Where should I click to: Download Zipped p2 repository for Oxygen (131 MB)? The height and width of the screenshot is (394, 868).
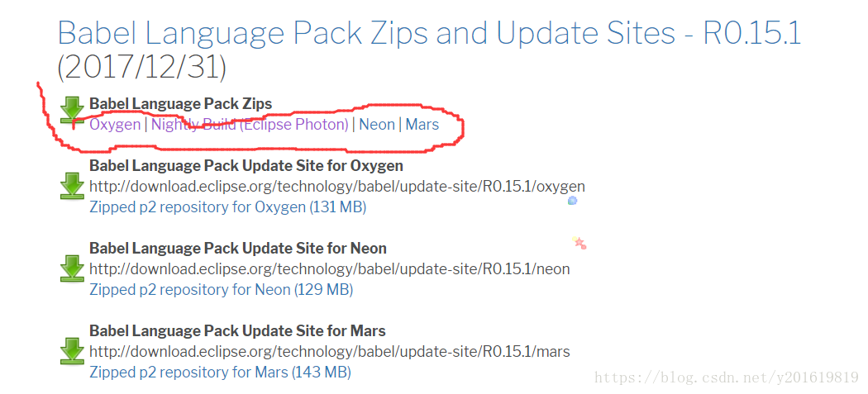tap(227, 207)
